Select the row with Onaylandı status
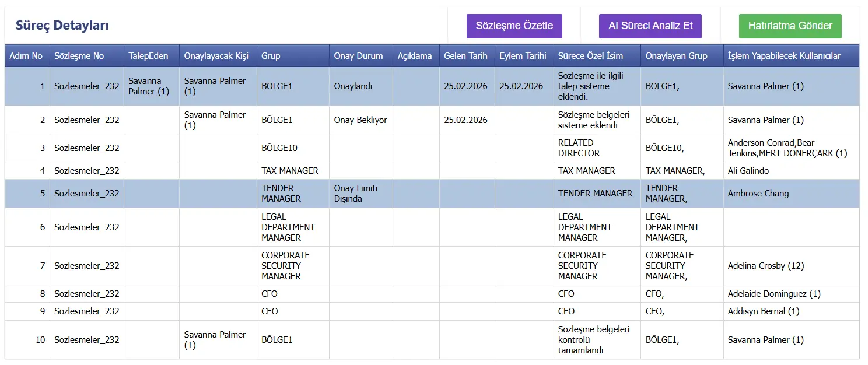 pos(356,86)
